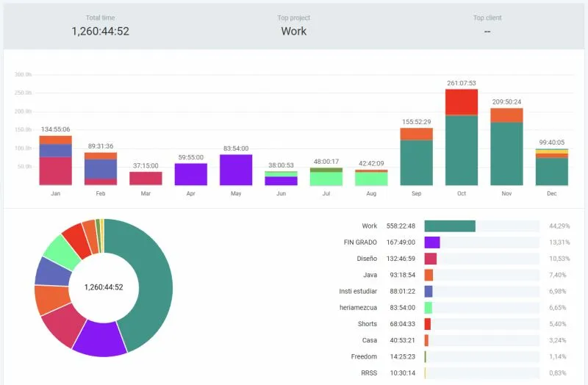588x385 pixels.
Task: Click the teal Work progress bar
Action: tap(449, 226)
